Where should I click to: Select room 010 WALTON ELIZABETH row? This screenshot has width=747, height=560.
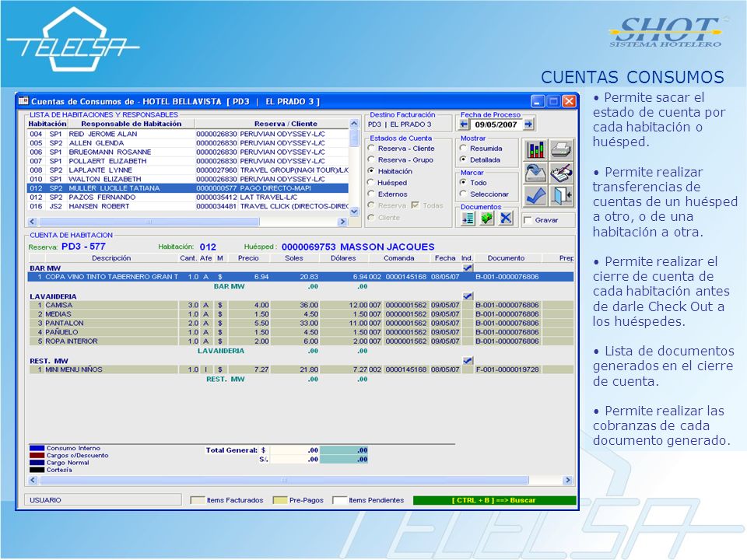click(x=188, y=179)
